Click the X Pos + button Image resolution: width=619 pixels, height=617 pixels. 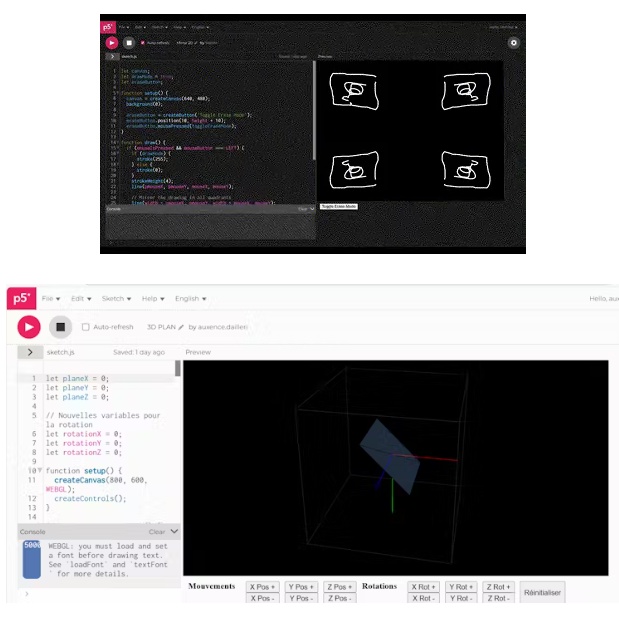262,587
